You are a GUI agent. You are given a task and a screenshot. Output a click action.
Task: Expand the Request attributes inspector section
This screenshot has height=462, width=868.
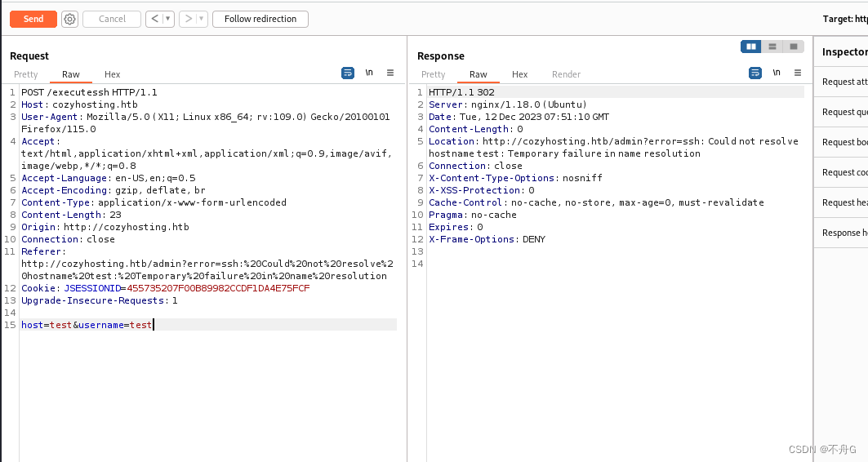[x=841, y=82]
